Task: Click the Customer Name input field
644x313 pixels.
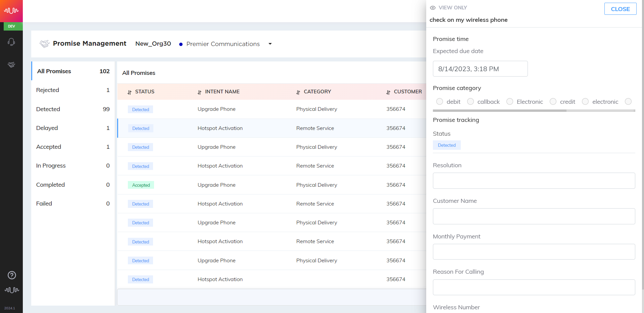Action: click(x=534, y=216)
